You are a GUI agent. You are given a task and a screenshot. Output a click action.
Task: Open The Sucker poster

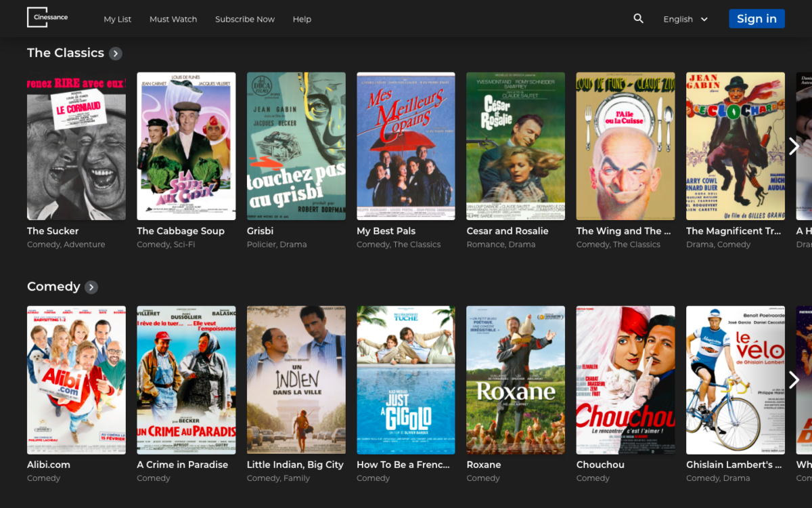[x=76, y=146]
